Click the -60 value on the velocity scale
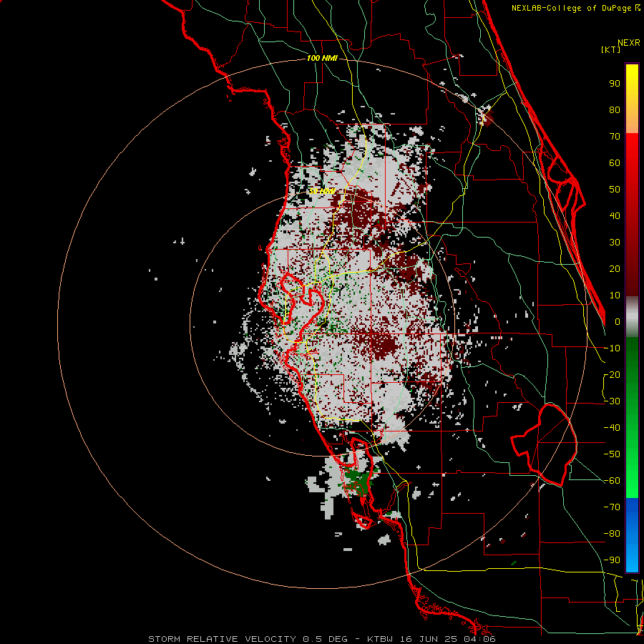Image resolution: width=644 pixels, height=644 pixels. coord(612,481)
